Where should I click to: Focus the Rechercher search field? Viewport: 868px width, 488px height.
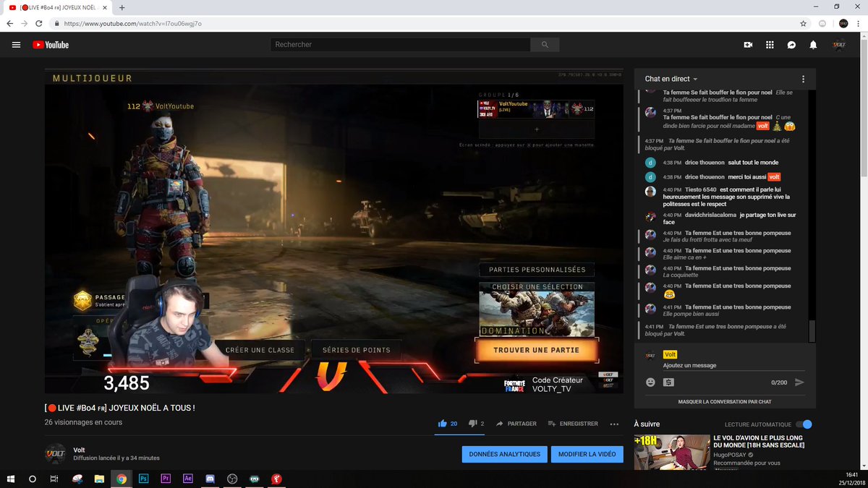point(401,45)
